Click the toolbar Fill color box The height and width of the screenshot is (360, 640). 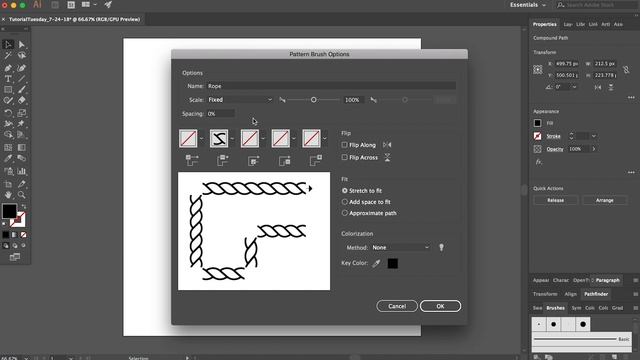tap(9, 211)
